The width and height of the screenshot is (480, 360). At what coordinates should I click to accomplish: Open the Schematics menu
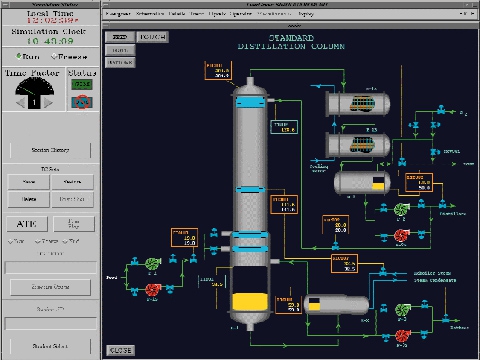150,14
